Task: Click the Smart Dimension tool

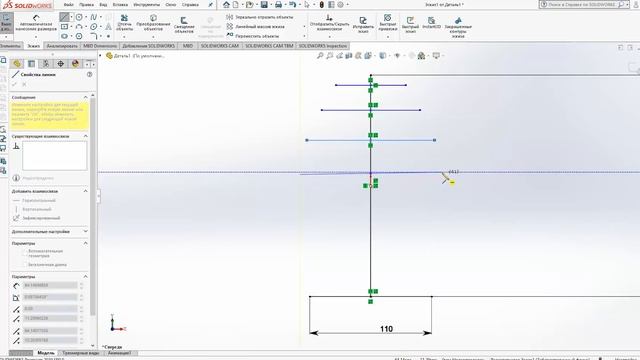Action: (x=36, y=23)
